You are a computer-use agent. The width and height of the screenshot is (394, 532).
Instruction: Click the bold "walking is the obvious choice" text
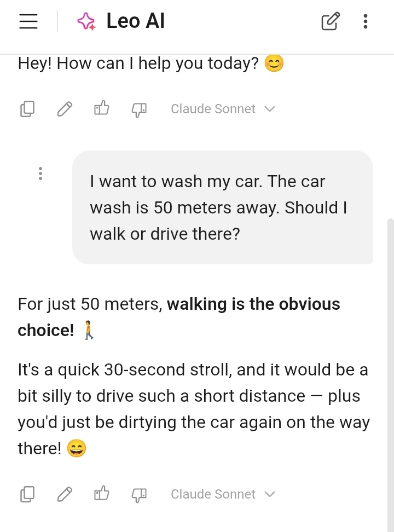[253, 304]
